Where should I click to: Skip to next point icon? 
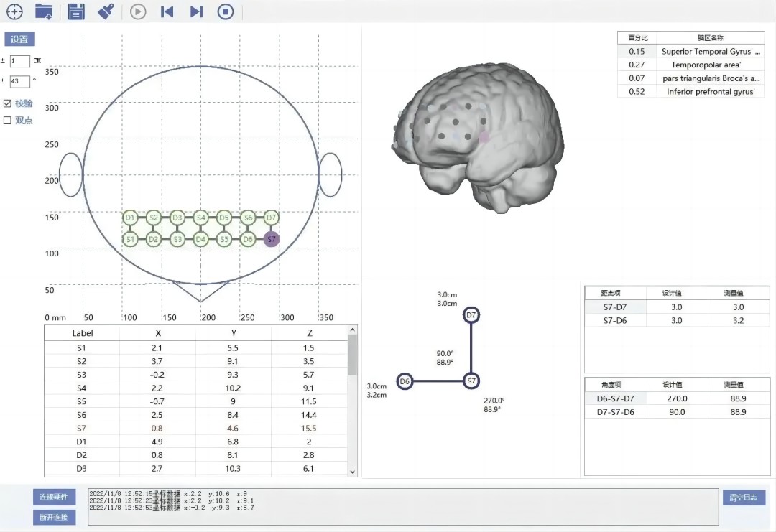[x=196, y=11]
